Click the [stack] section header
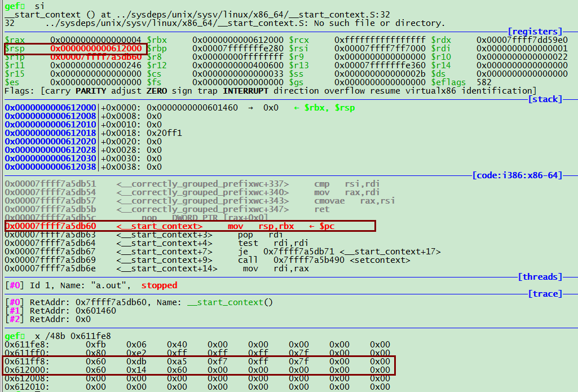 (545, 99)
